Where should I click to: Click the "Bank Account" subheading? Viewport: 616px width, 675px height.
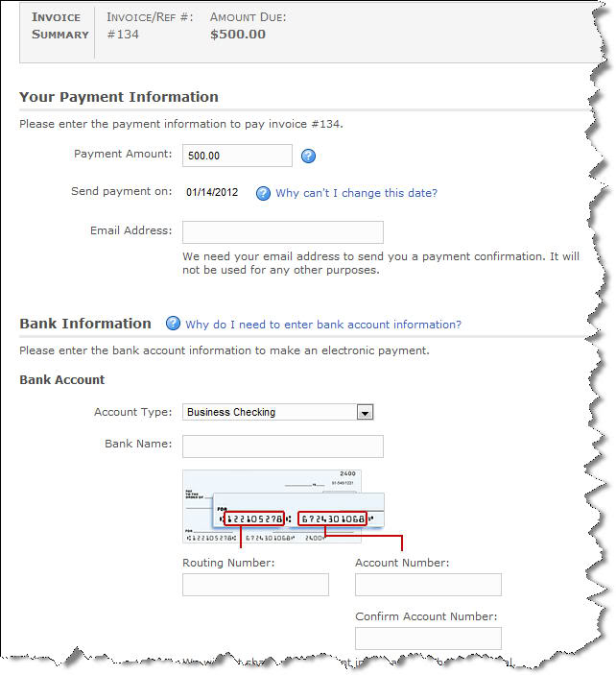coord(62,380)
